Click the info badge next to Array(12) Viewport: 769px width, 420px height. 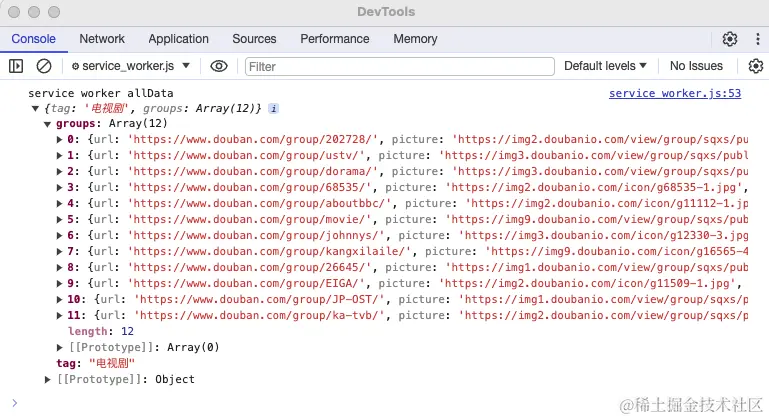click(x=274, y=108)
